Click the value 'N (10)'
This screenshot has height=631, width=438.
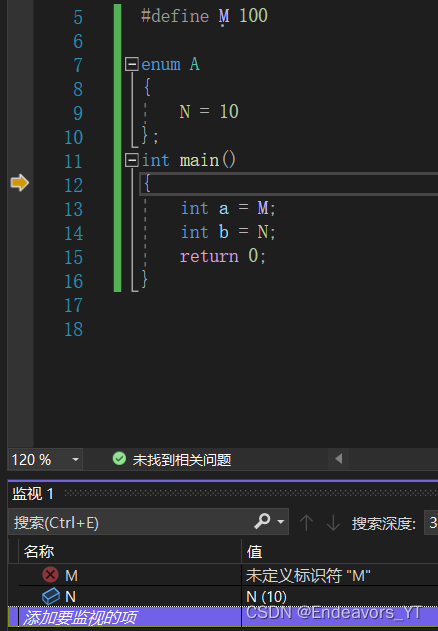[x=266, y=597]
